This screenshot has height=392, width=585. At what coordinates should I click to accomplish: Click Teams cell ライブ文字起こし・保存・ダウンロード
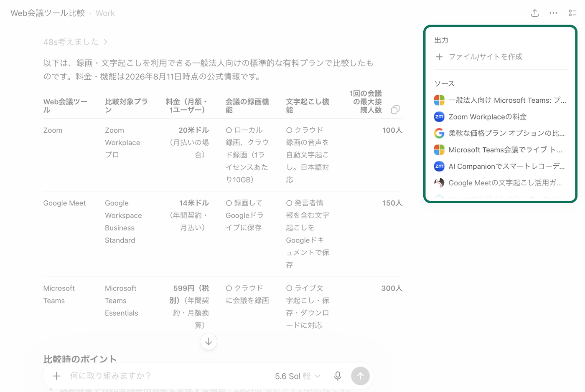click(308, 307)
